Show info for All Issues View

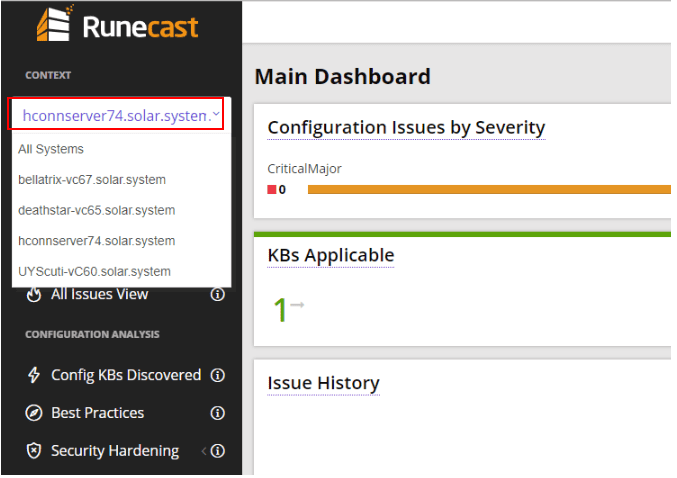[217, 294]
